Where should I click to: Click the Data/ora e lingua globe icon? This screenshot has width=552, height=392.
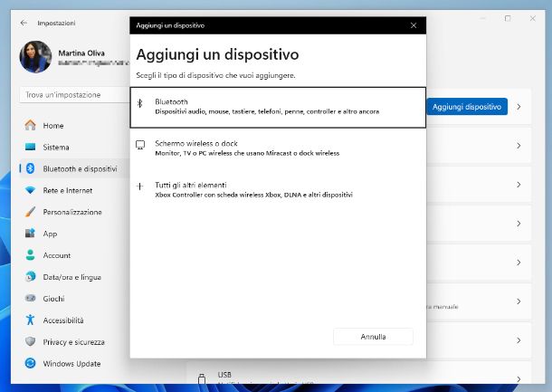(30, 277)
